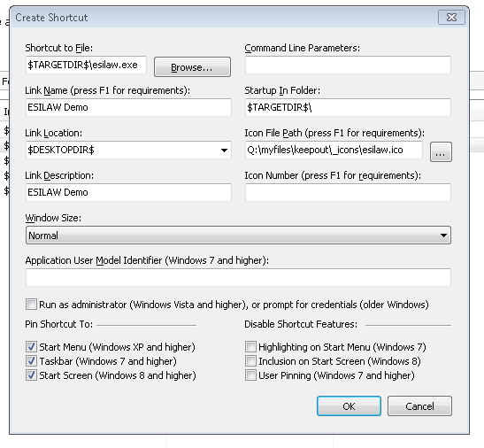The width and height of the screenshot is (484, 448).
Task: Expand the Window Size dropdown
Action: point(238,236)
